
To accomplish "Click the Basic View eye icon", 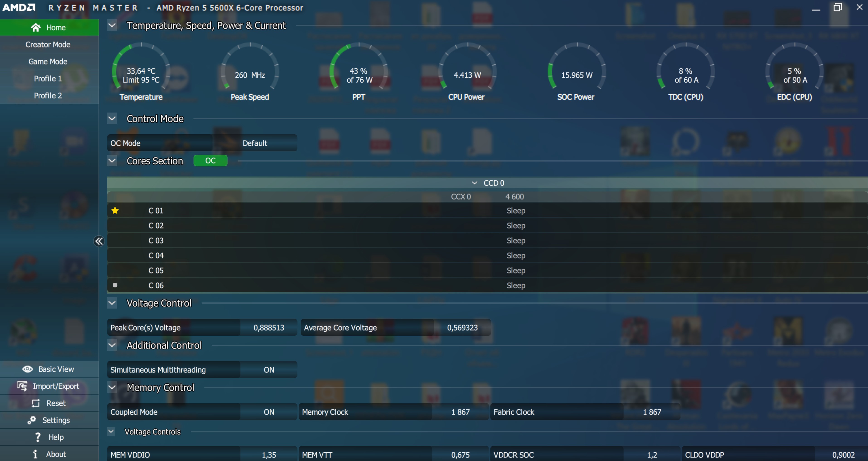I will pyautogui.click(x=27, y=369).
